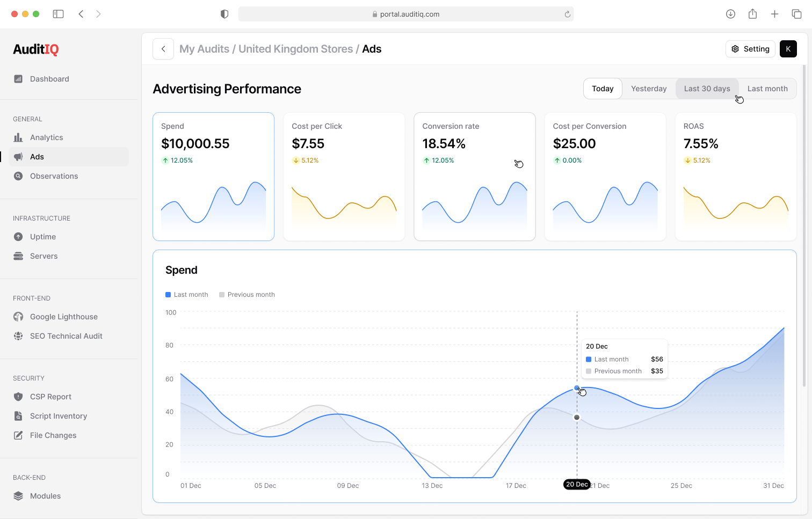Click the $10,000.55 spend value
The height and width of the screenshot is (519, 812).
pos(195,144)
